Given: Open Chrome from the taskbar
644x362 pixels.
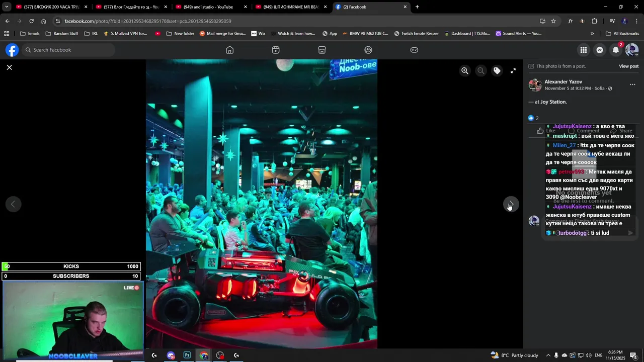Looking at the screenshot, I should pos(204,355).
